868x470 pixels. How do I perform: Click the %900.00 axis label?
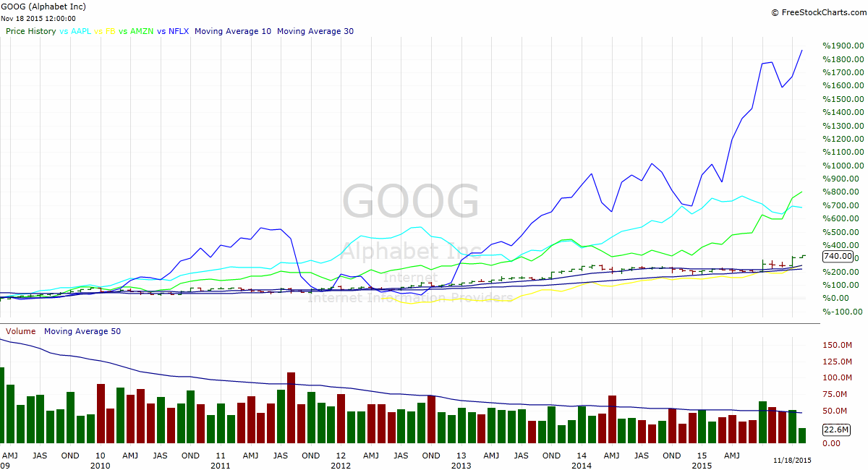coord(841,179)
